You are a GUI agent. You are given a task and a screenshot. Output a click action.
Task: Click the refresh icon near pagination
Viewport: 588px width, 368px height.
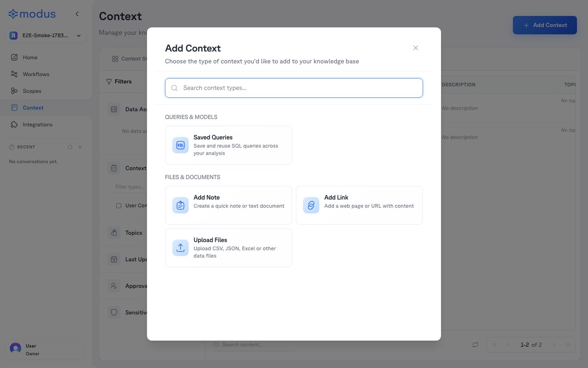(475, 345)
